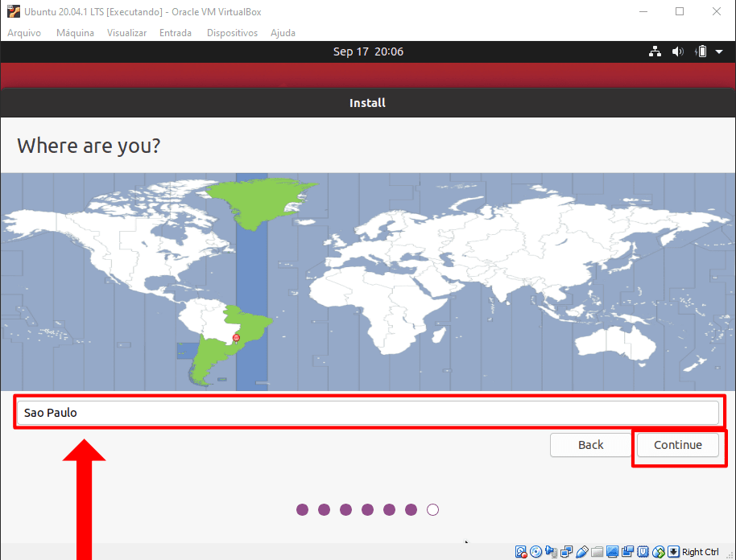Click the keyboard capture down-arrow icon
This screenshot has width=736, height=560.
[673, 552]
